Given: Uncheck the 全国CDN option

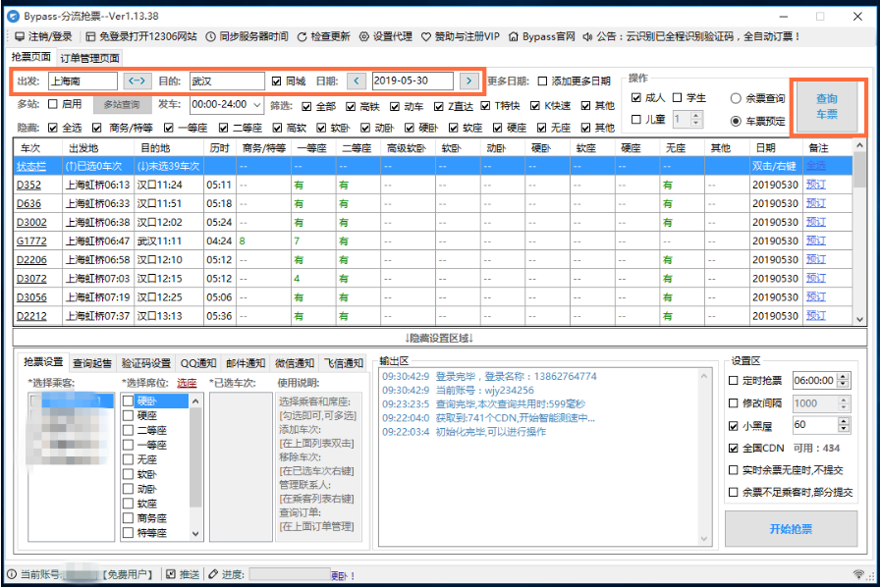Looking at the screenshot, I should coord(734,448).
